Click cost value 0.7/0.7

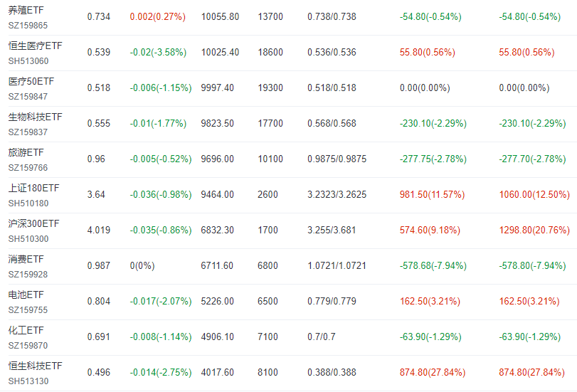[x=322, y=337]
